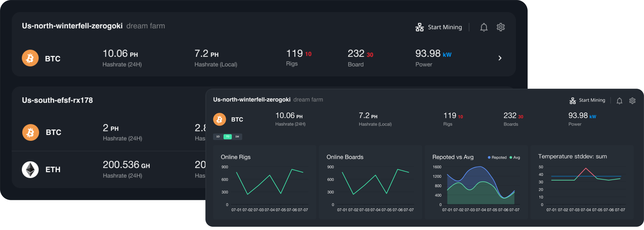Screen dimensions: 644x230
Task: Click the bell notification icon in top card
Action: coord(484,27)
